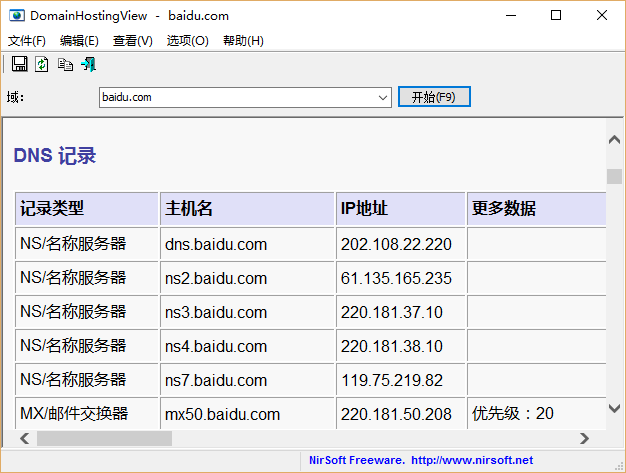This screenshot has height=473, width=626.
Task: Select the ns3.baidu.com host name cell
Action: (247, 312)
